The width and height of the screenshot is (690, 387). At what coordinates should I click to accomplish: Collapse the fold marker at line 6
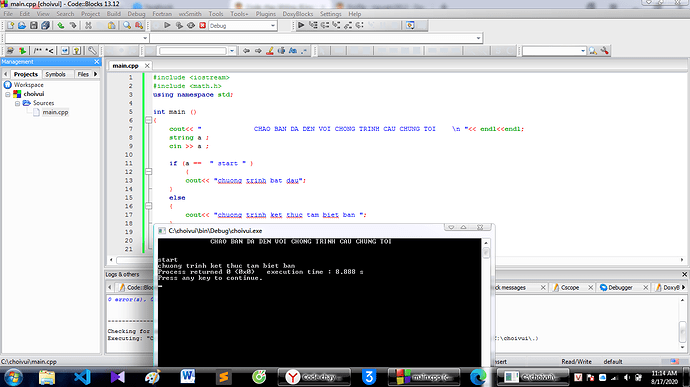(149, 120)
